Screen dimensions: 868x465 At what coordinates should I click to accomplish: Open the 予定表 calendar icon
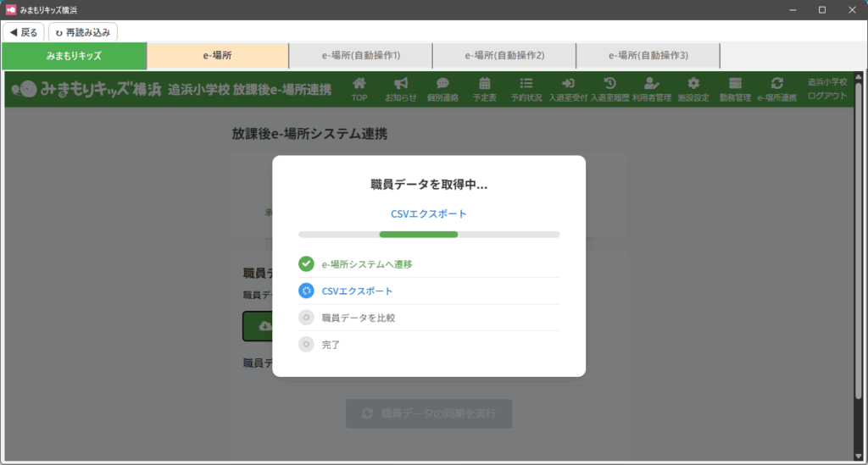pos(485,84)
